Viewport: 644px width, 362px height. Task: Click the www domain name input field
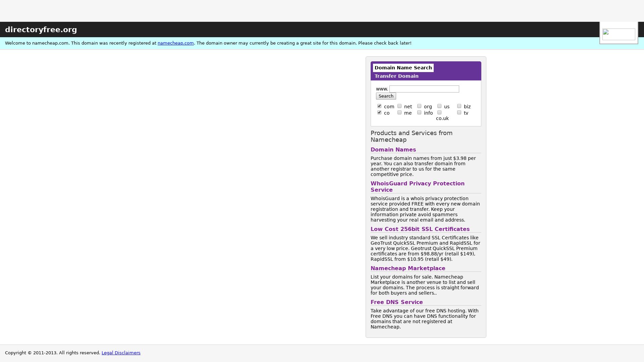click(424, 89)
